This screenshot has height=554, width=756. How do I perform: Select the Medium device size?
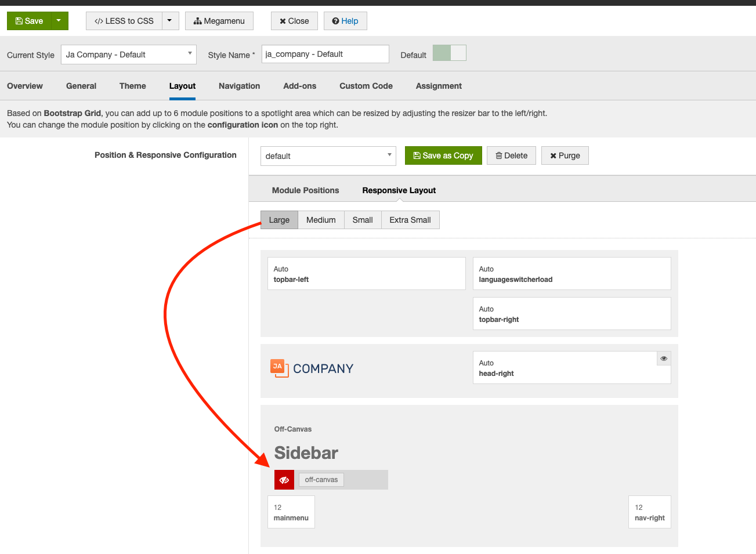[x=321, y=220]
